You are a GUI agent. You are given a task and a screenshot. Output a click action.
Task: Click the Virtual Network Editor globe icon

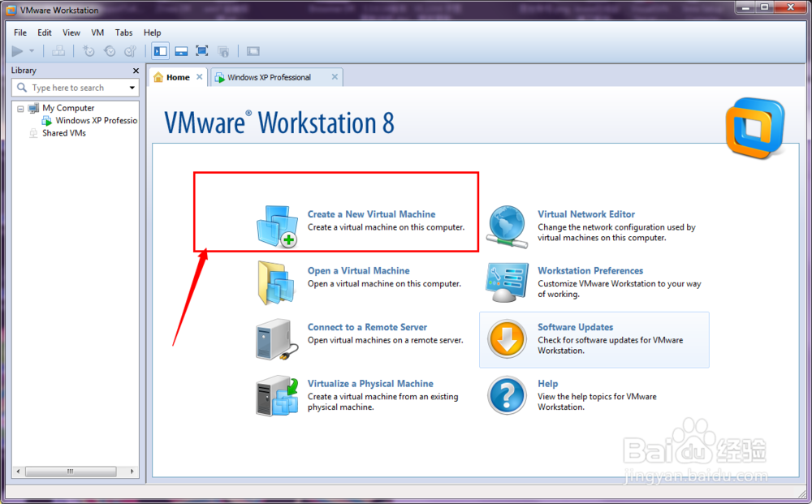[x=507, y=226]
